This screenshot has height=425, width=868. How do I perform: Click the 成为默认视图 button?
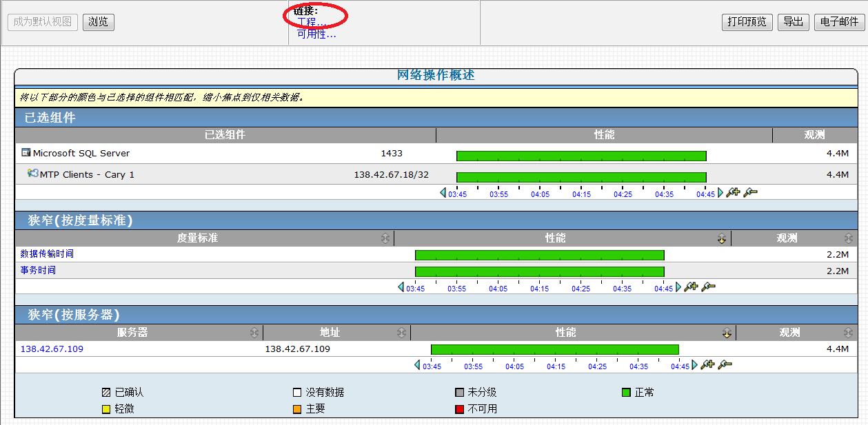coord(43,22)
